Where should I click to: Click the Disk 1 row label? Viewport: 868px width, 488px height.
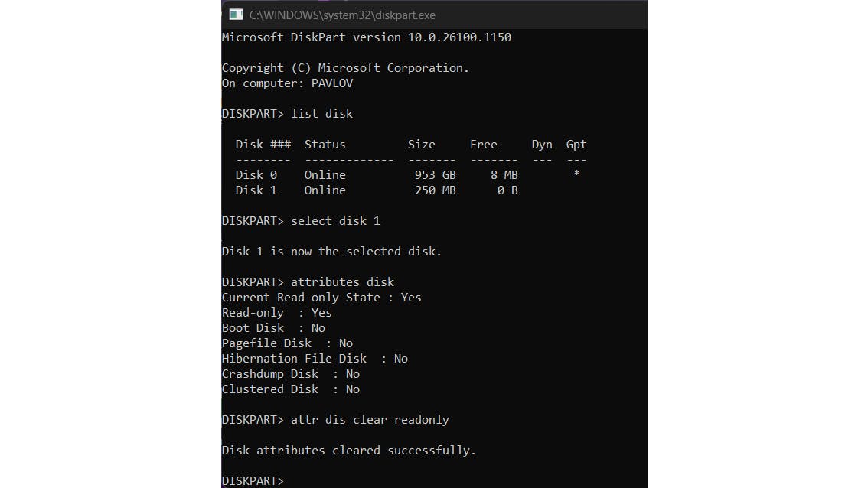256,190
